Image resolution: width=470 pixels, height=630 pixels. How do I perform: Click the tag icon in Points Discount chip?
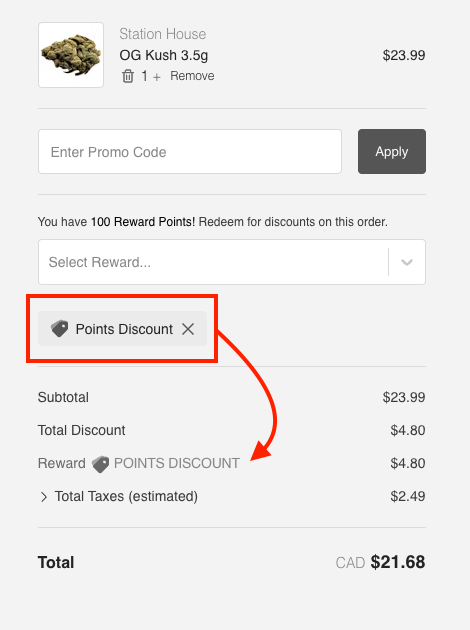59,329
